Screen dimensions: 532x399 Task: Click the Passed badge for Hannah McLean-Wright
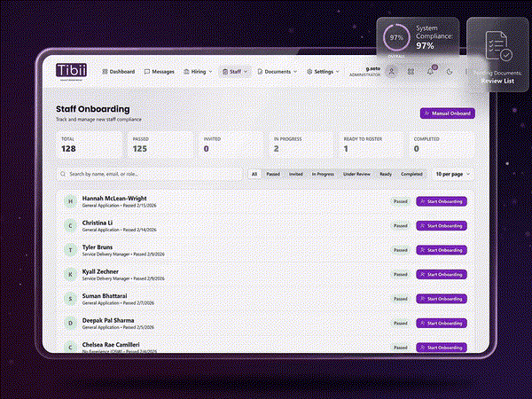(401, 201)
